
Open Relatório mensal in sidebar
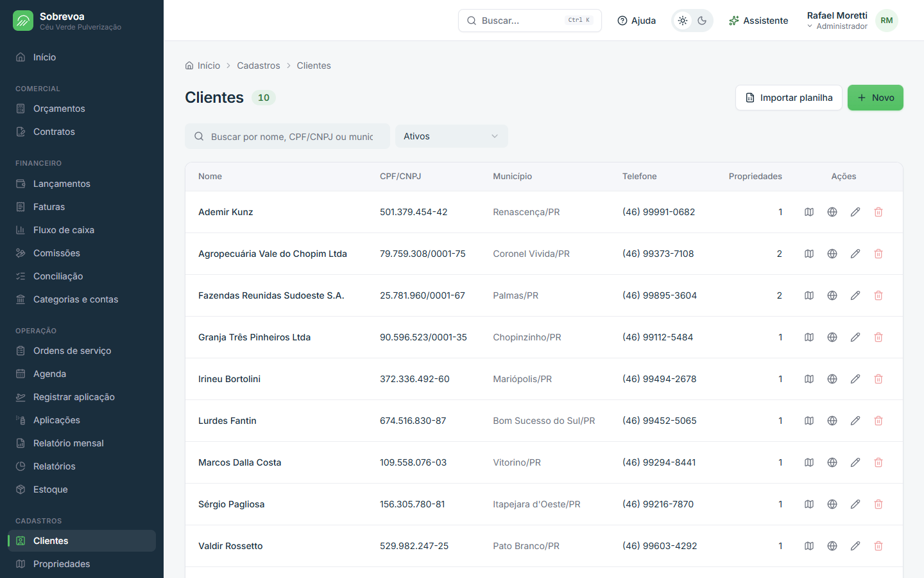point(81,443)
